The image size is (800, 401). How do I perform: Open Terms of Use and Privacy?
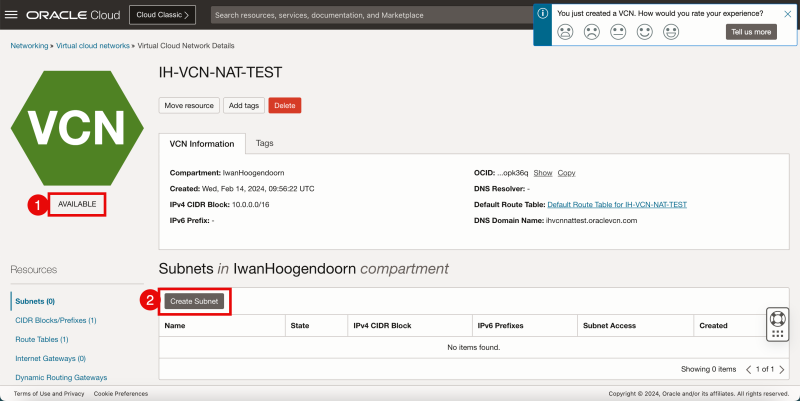[49, 394]
